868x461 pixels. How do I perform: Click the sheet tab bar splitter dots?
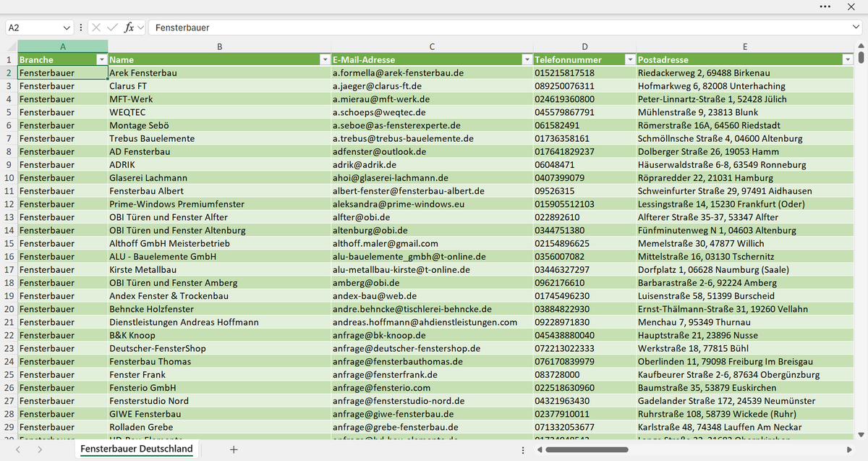(523, 449)
